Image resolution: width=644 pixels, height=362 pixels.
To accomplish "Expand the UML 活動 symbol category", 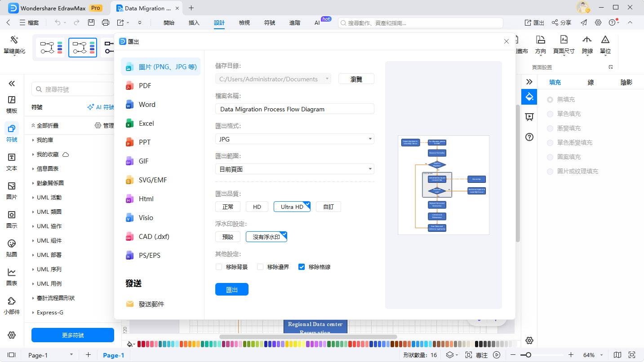I will pos(49,198).
